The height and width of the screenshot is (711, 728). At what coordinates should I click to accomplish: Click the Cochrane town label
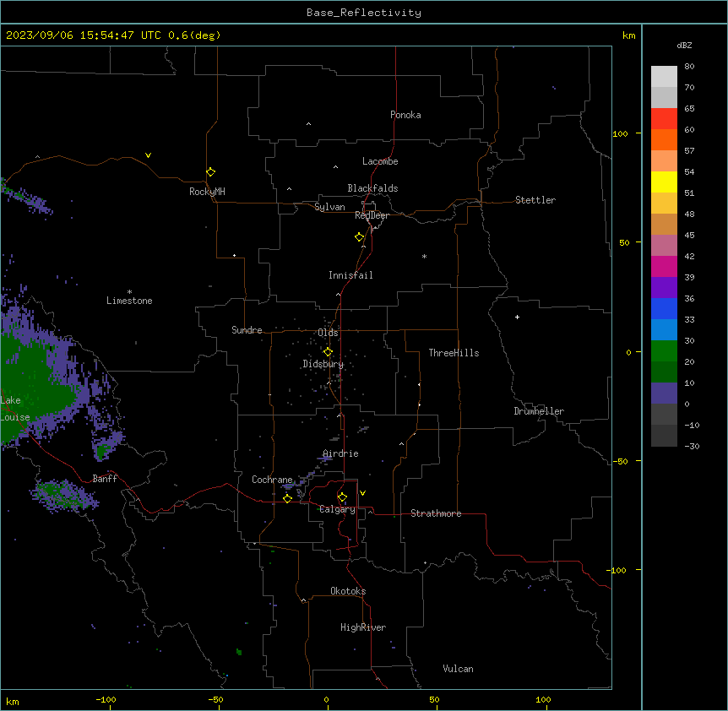tap(272, 480)
